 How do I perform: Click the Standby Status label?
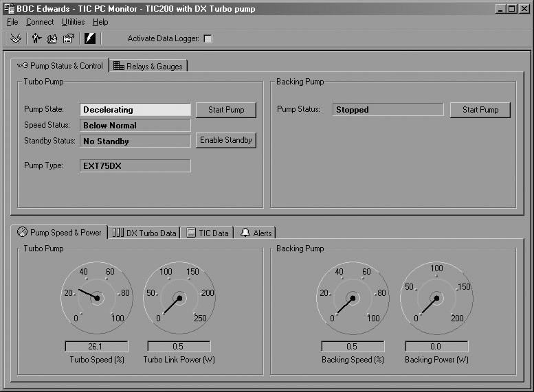[49, 141]
